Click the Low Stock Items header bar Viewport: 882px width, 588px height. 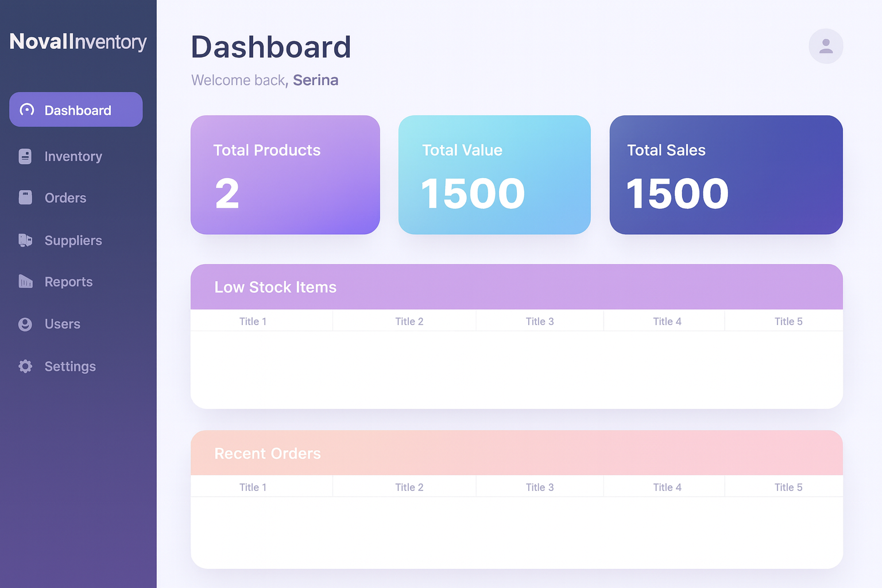coord(516,287)
